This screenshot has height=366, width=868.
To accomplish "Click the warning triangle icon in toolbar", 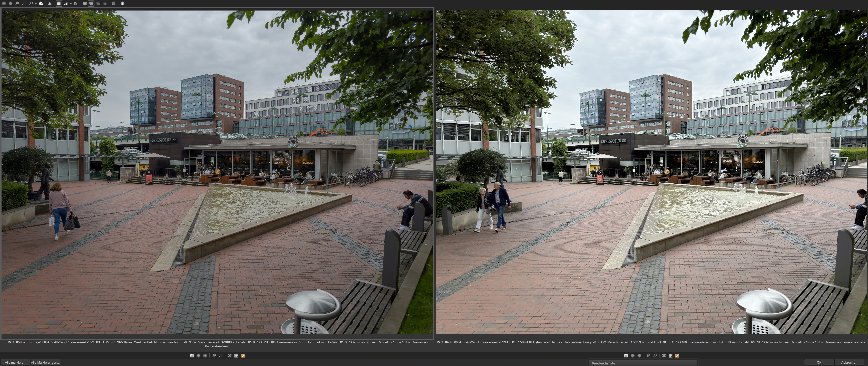I will pyautogui.click(x=50, y=4).
